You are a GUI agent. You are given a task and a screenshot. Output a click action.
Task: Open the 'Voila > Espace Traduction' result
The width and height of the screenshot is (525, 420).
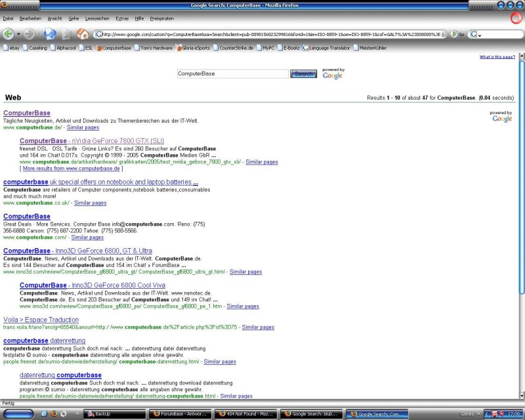click(41, 320)
